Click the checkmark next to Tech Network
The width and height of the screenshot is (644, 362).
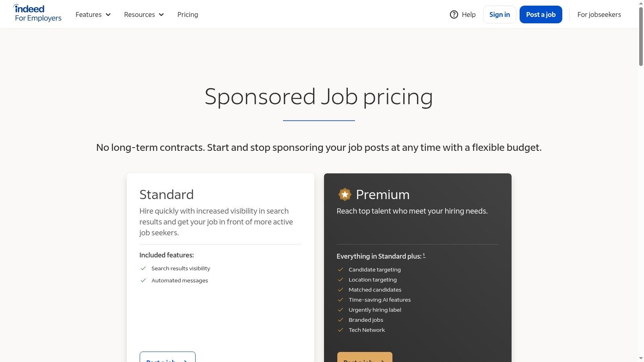point(341,330)
